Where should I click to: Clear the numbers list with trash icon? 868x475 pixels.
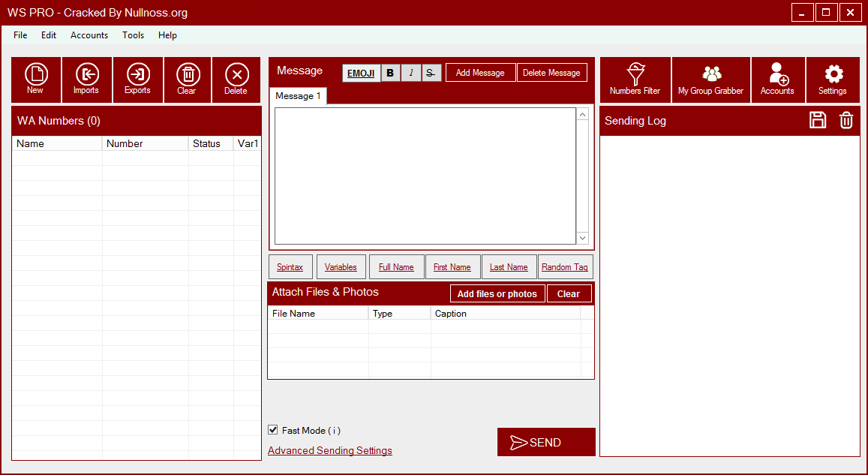[188, 80]
